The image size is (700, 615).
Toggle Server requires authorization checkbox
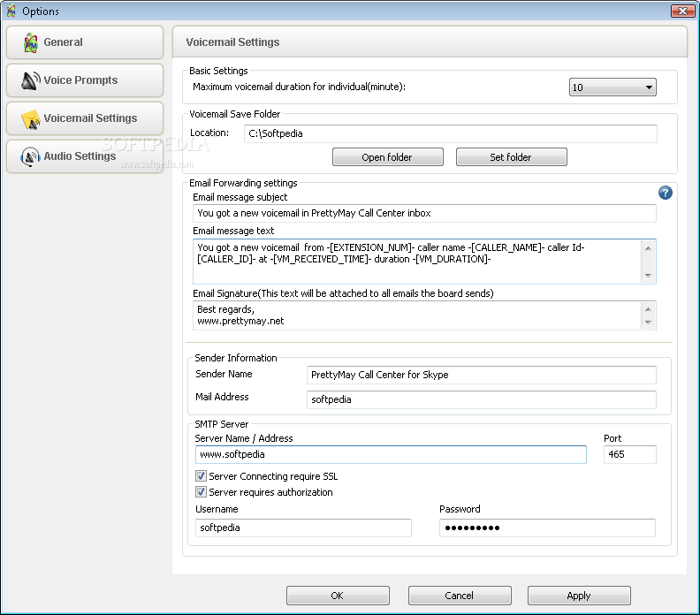coord(201,492)
